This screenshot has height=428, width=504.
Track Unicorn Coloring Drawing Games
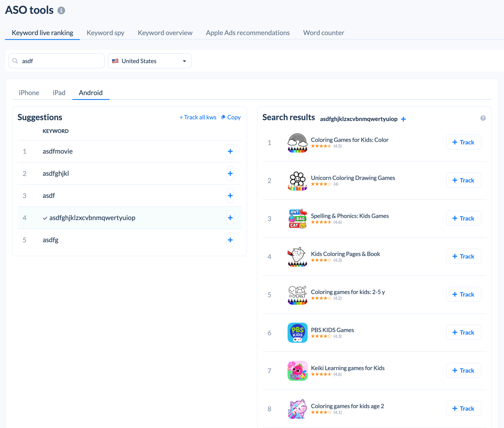463,180
